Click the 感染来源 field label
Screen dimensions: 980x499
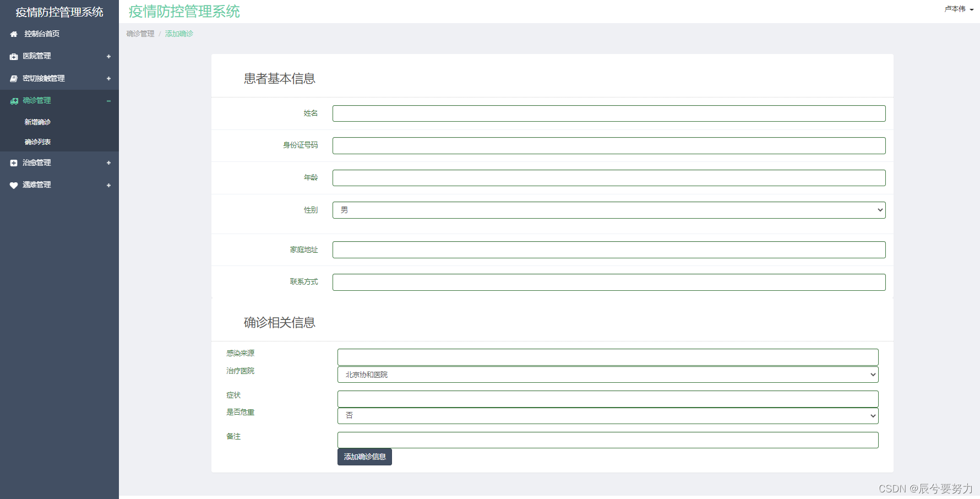tap(241, 353)
